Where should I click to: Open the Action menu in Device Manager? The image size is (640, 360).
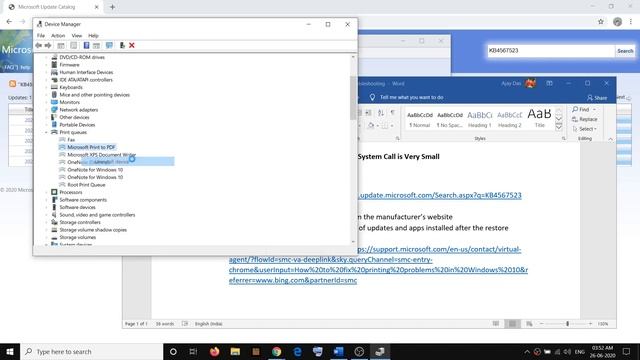point(58,36)
